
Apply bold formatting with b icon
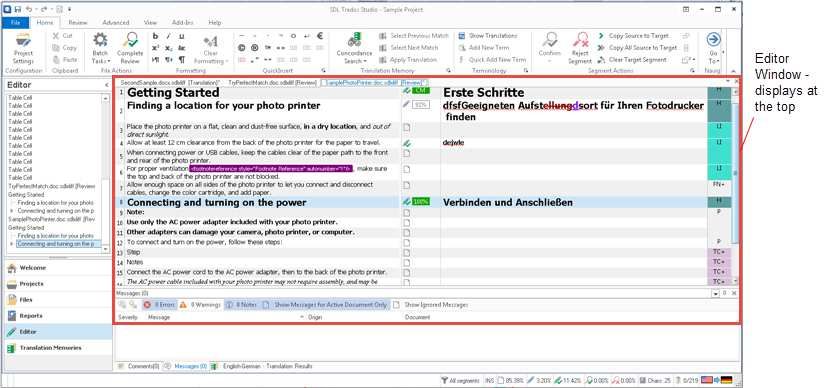(156, 36)
